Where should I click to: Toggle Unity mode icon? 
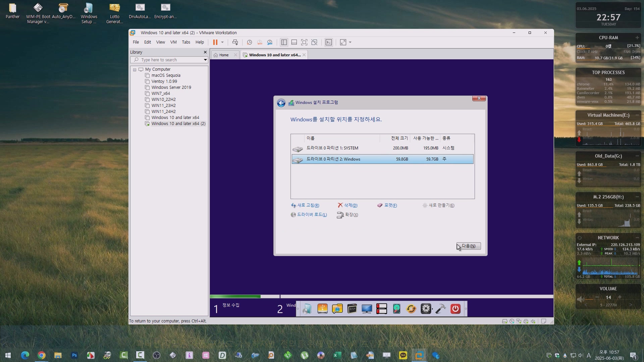click(314, 42)
